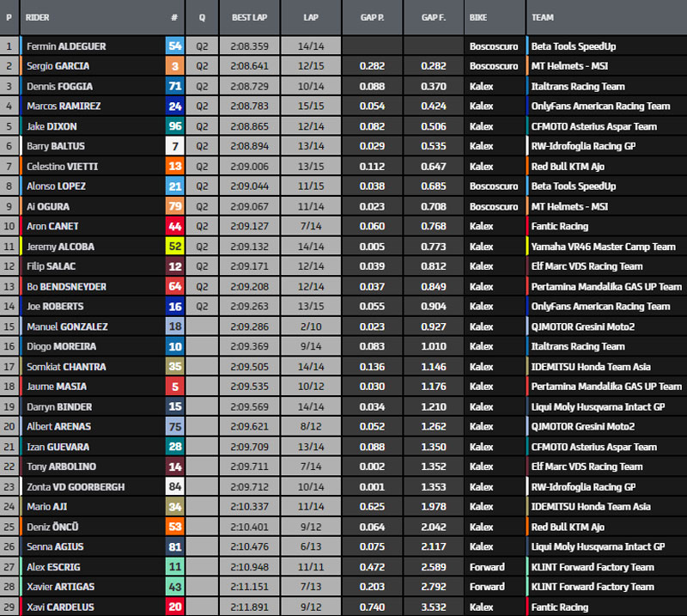Click the TEAM column header
This screenshot has width=687, height=616.
tap(543, 17)
